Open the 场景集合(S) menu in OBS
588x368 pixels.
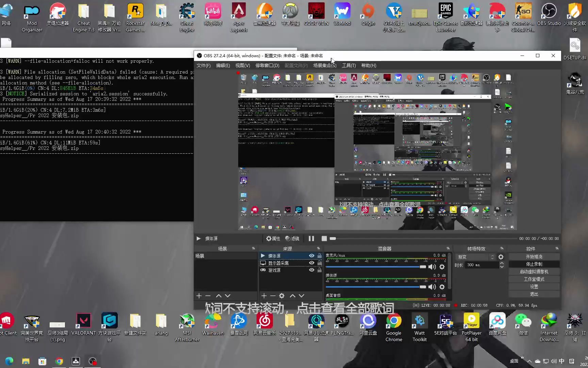coord(325,65)
